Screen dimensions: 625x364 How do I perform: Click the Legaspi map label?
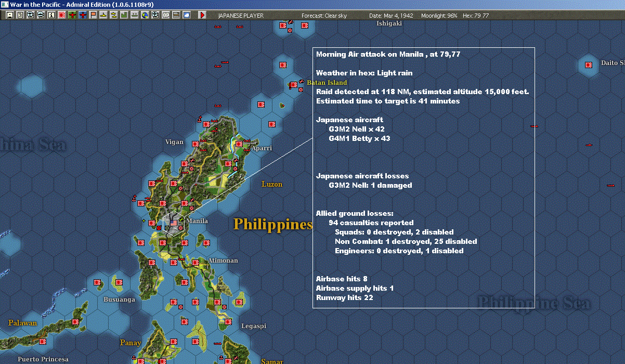pos(254,326)
